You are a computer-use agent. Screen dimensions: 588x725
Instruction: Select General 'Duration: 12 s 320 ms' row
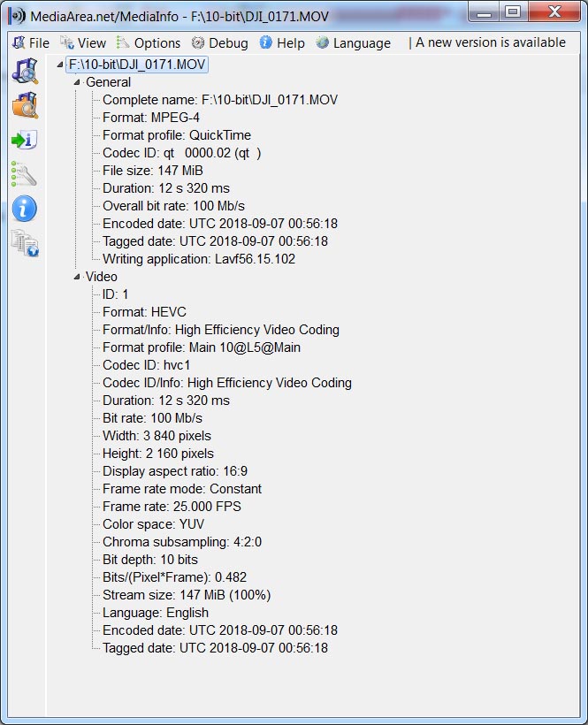[x=166, y=188]
